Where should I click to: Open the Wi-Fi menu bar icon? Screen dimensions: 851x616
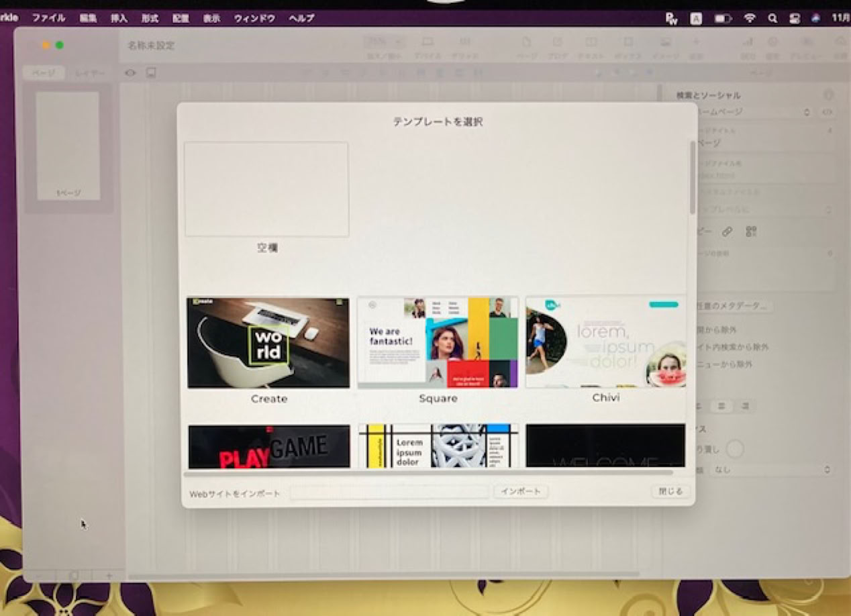tap(749, 19)
